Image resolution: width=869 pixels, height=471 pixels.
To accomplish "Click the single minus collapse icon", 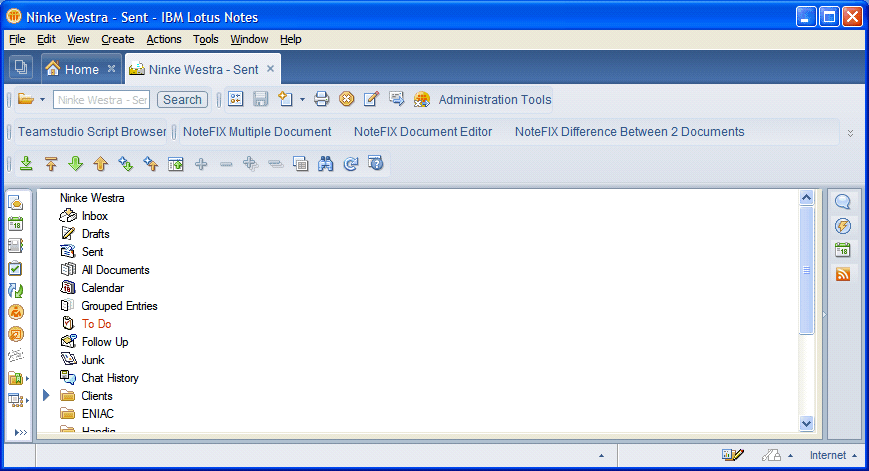I will pyautogui.click(x=226, y=164).
